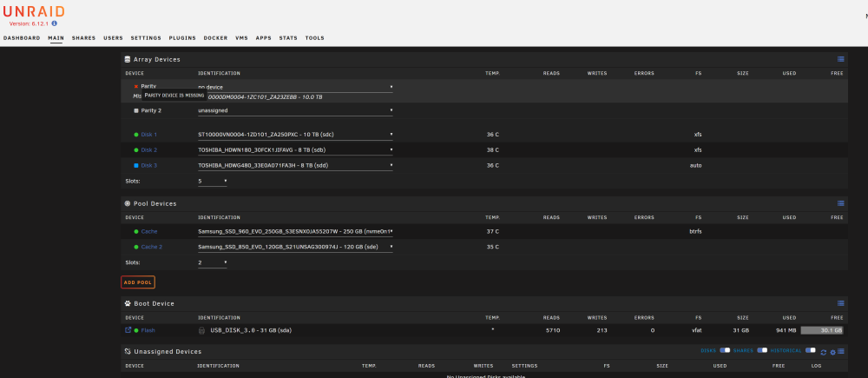Open the Flash external link icon

coord(128,330)
